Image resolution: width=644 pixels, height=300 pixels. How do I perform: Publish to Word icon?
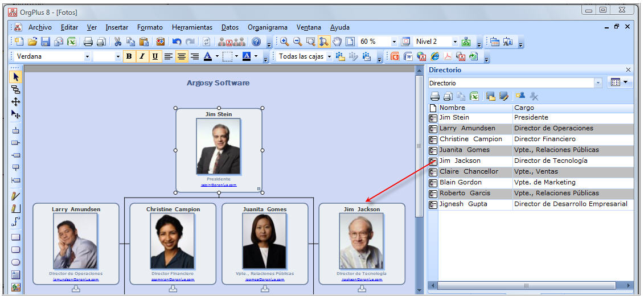click(x=408, y=56)
